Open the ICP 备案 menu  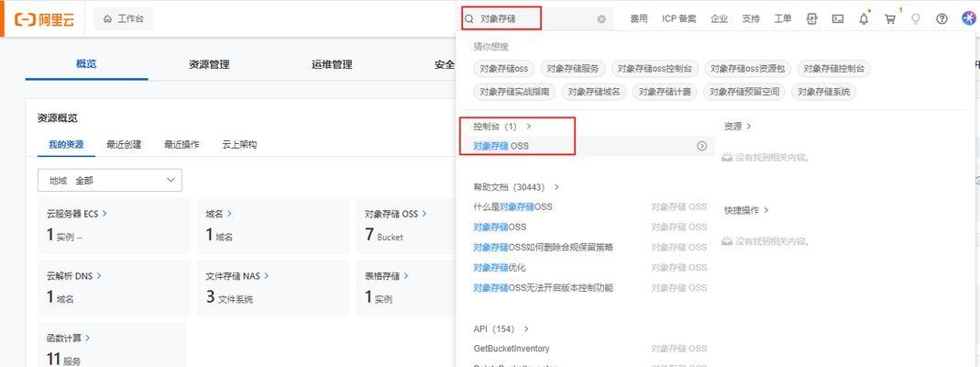click(678, 18)
